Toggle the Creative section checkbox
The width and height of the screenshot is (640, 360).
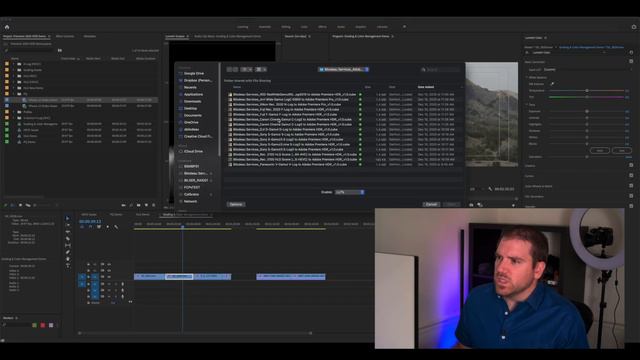tap(631, 165)
